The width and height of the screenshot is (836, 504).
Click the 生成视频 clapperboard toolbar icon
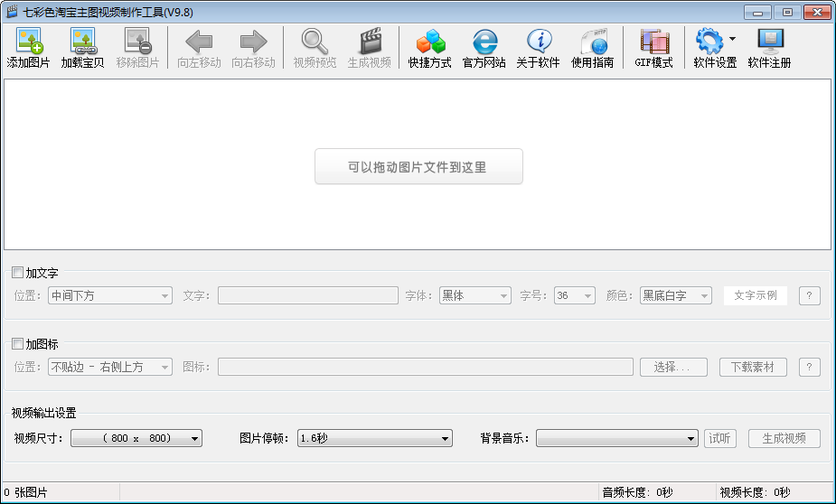tap(370, 48)
